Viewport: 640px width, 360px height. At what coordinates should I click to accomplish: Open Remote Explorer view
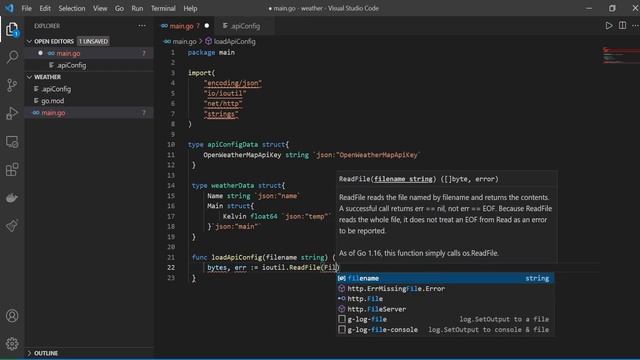click(x=12, y=141)
